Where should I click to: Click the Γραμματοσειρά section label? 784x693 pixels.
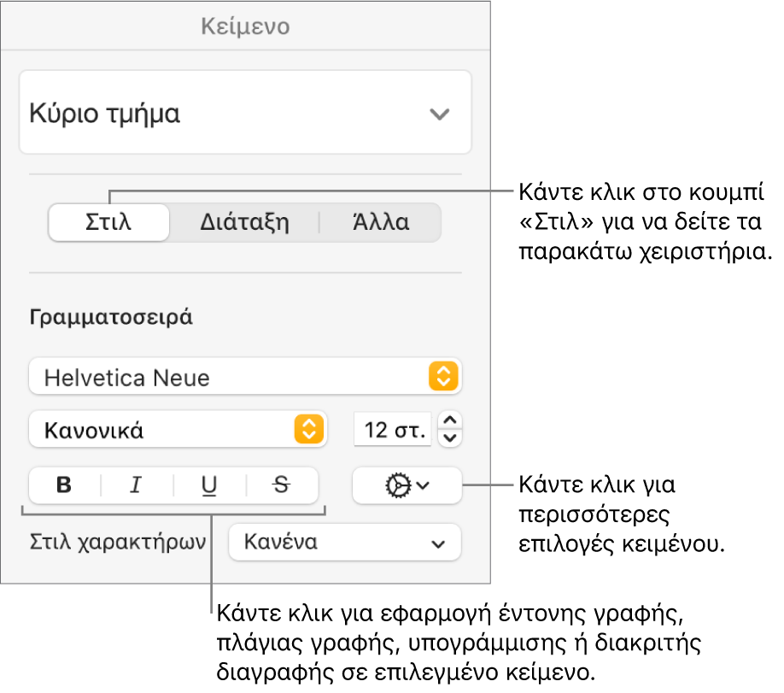111,317
